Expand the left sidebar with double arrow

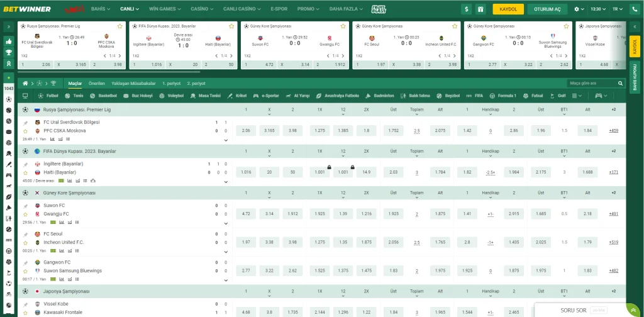pos(9,26)
